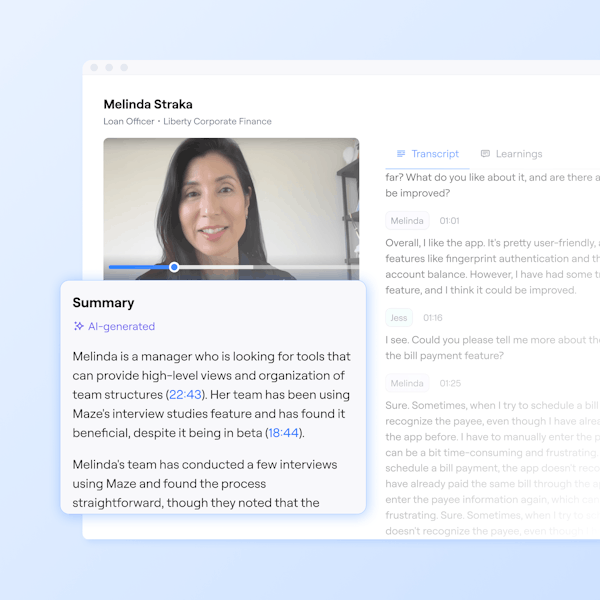600x600 pixels.
Task: Jump to timestamp 22:43 in summary
Action: coord(185,395)
